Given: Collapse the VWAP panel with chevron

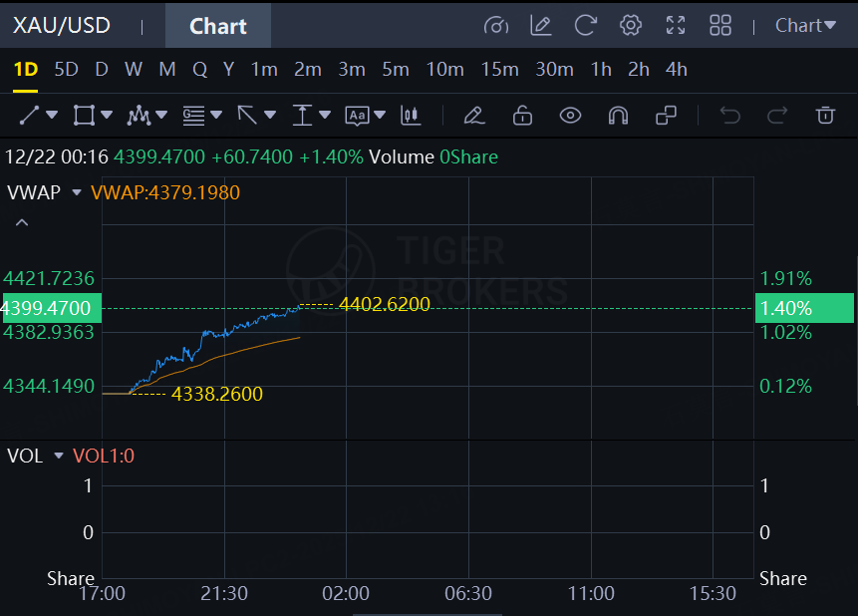Looking at the screenshot, I should pyautogui.click(x=22, y=223).
